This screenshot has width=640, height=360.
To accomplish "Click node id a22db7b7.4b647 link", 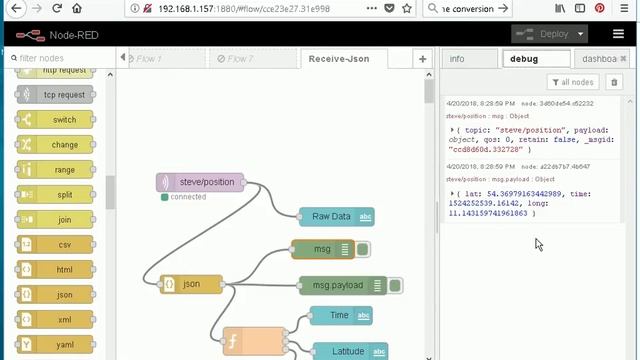I will pos(556,167).
